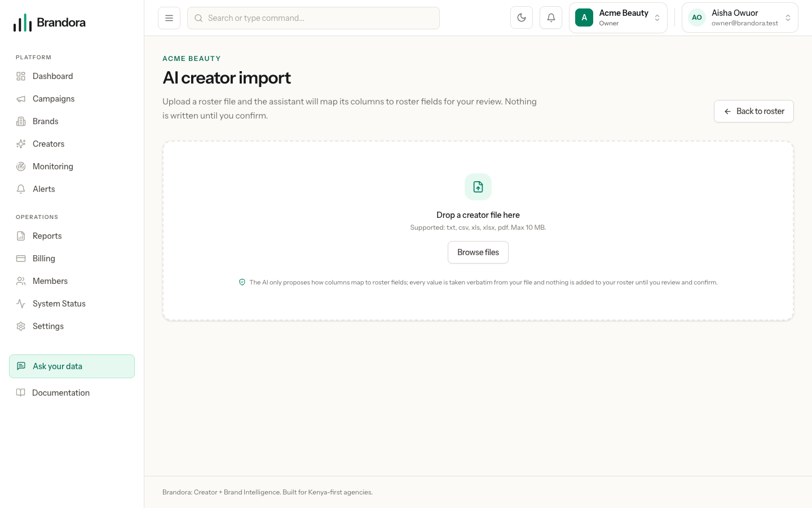Image resolution: width=812 pixels, height=508 pixels.
Task: Click the Members people icon
Action: [x=21, y=281]
